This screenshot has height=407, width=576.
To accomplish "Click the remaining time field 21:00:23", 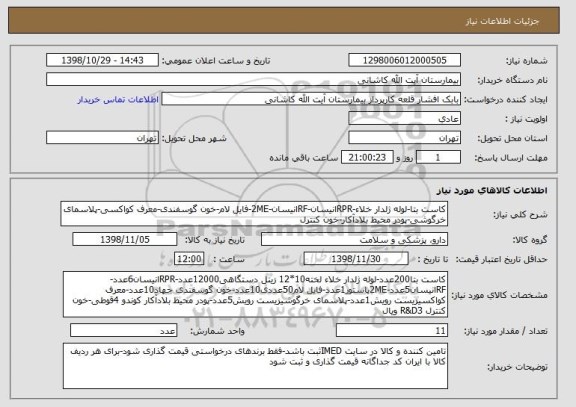I will pyautogui.click(x=367, y=158).
